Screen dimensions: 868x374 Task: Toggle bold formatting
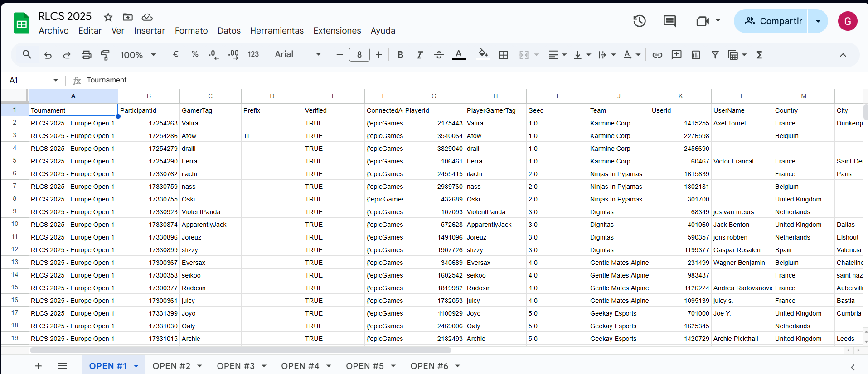point(400,55)
